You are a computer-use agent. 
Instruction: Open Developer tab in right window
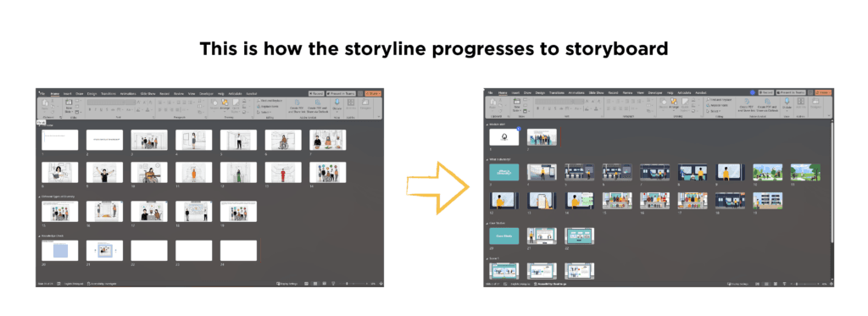(655, 92)
